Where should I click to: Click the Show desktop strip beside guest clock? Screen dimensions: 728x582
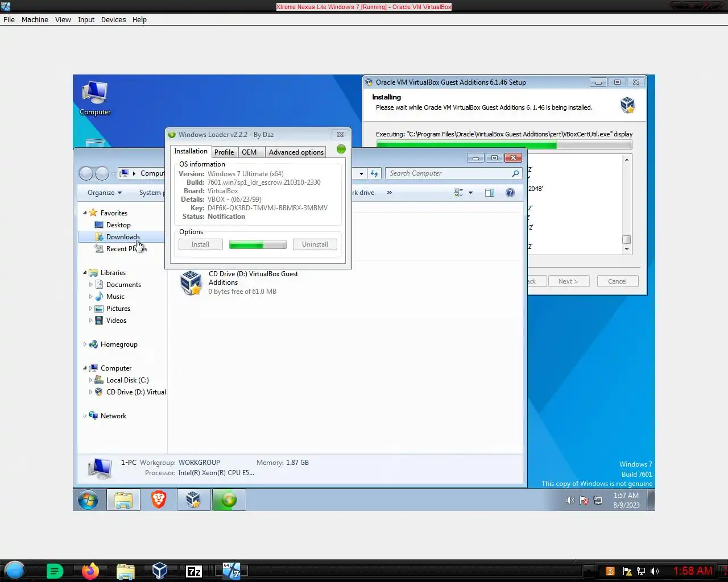pos(651,500)
